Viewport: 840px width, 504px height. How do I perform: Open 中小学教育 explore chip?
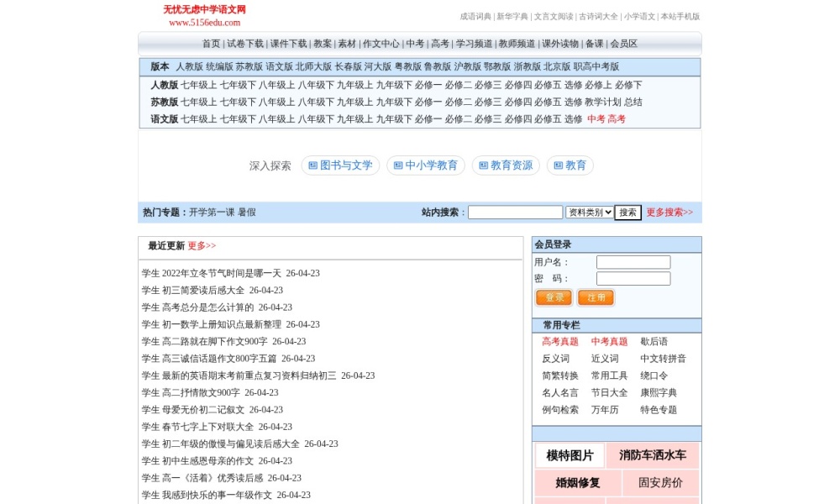pos(425,165)
